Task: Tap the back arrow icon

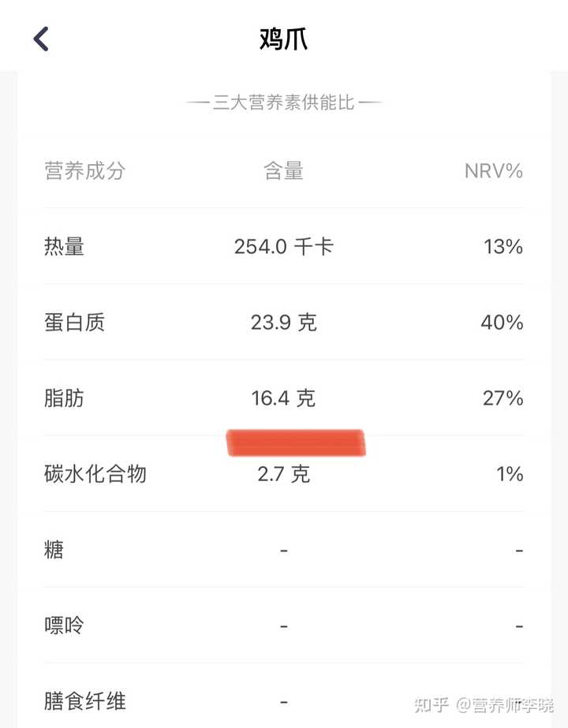Action: coord(41,39)
